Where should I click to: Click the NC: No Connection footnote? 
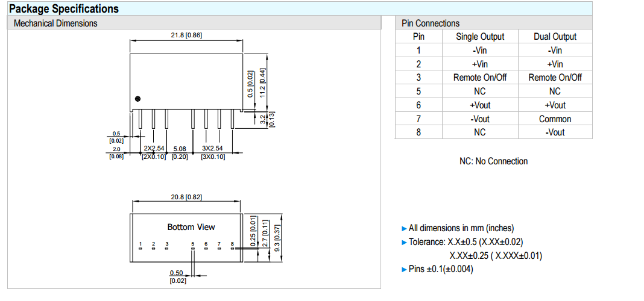point(493,161)
